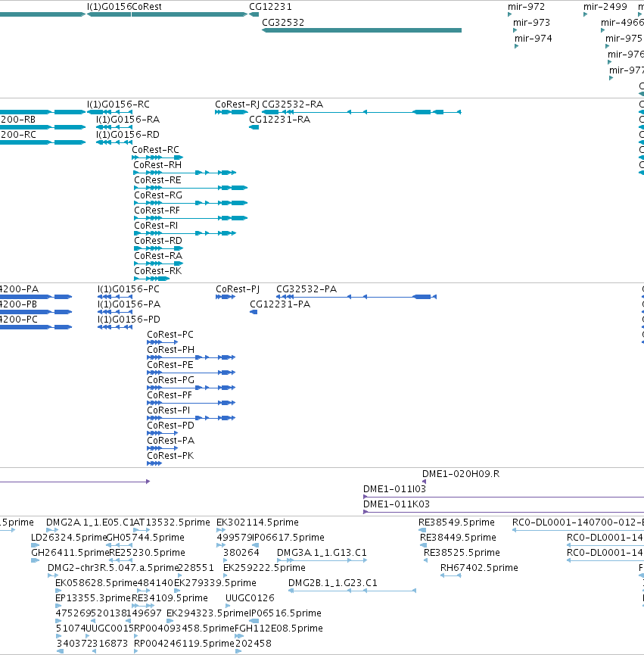
Task: Select the CoRest-RF transcript label
Action: [157, 210]
